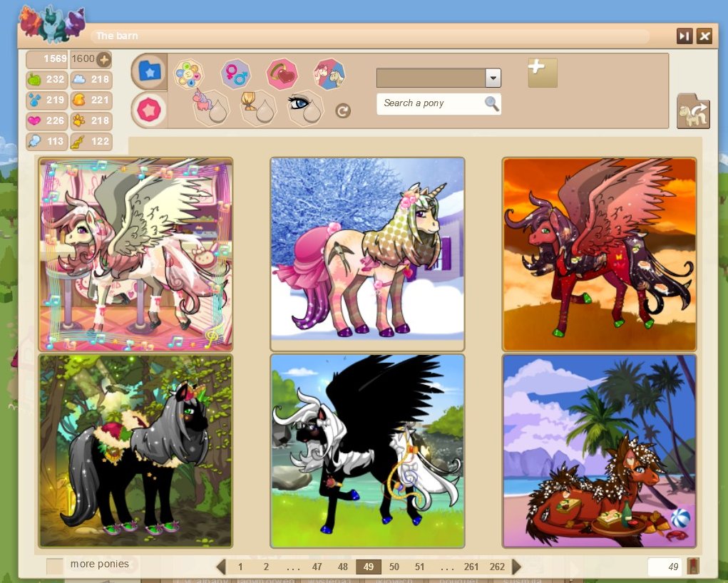Filter ponies by the gender symbols icon
The width and height of the screenshot is (728, 583).
click(x=236, y=74)
